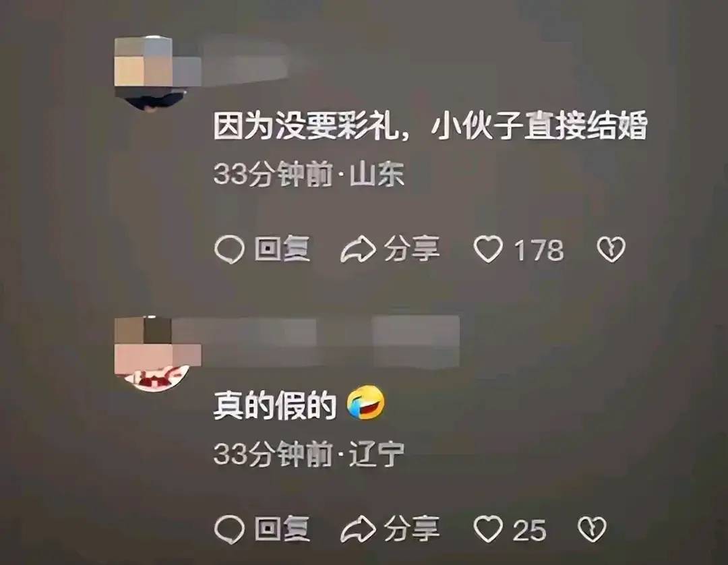
Task: Select the 回复 label under the Shandong comment
Action: point(282,249)
